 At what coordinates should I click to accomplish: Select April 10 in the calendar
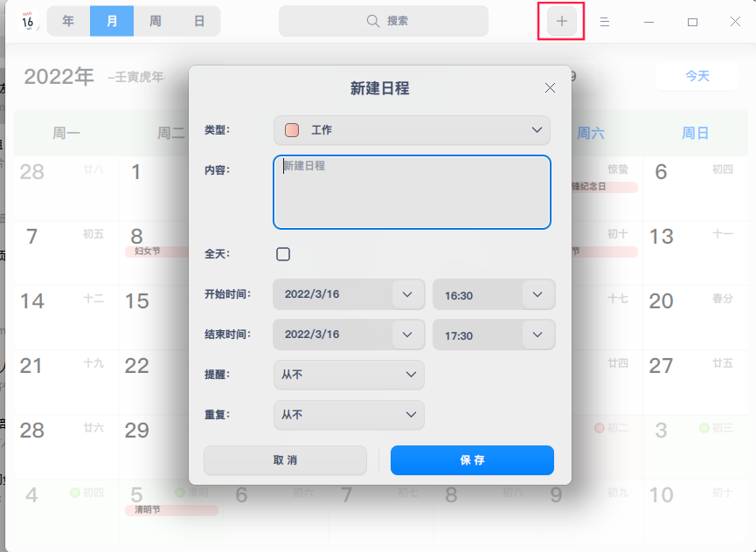coord(695,512)
